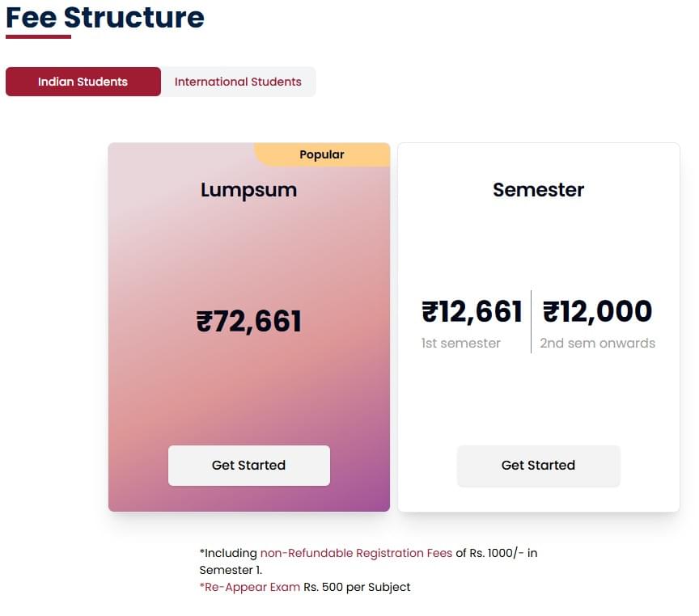Click the Popular badge on the Lumpsum card
This screenshot has height=616, width=699.
click(321, 154)
